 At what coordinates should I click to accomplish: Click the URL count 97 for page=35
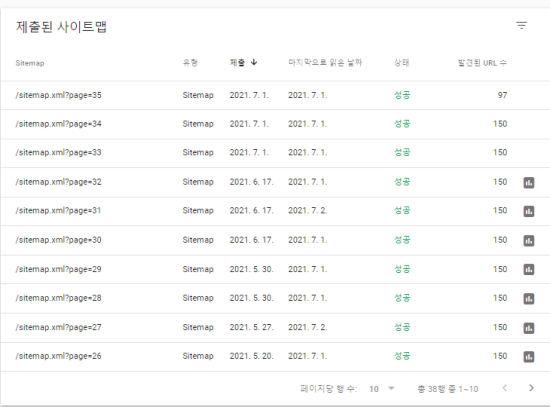pos(502,95)
